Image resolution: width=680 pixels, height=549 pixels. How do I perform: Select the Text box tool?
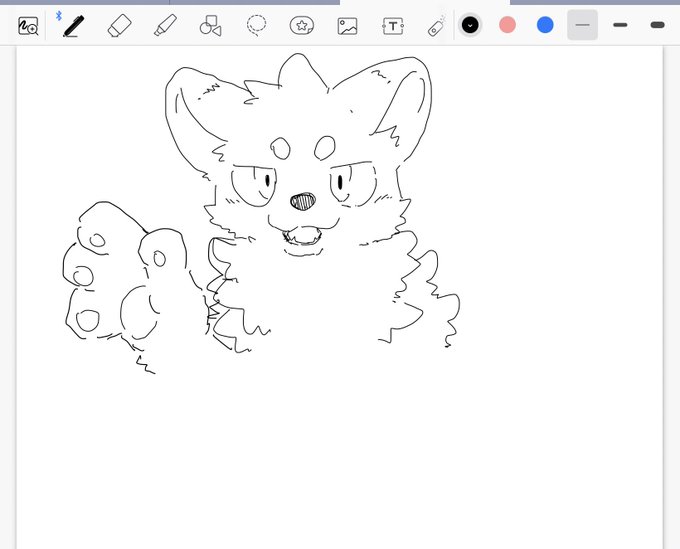(393, 26)
